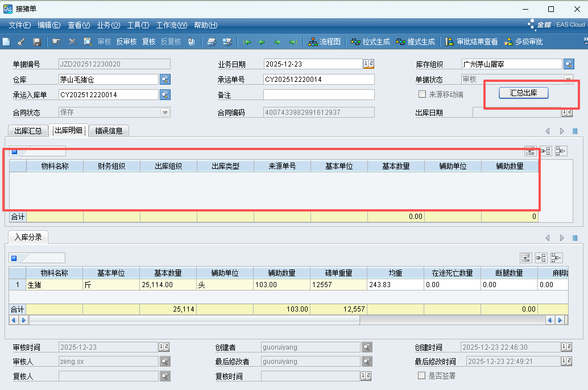Click the New document toolbar icon

coord(6,42)
